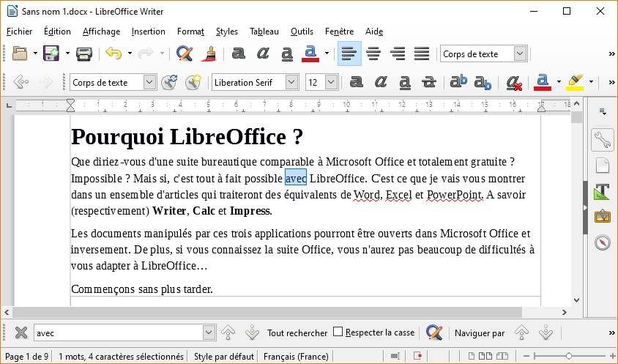618x364 pixels.
Task: Show hidden find toolbar buttons
Action: pos(611,333)
